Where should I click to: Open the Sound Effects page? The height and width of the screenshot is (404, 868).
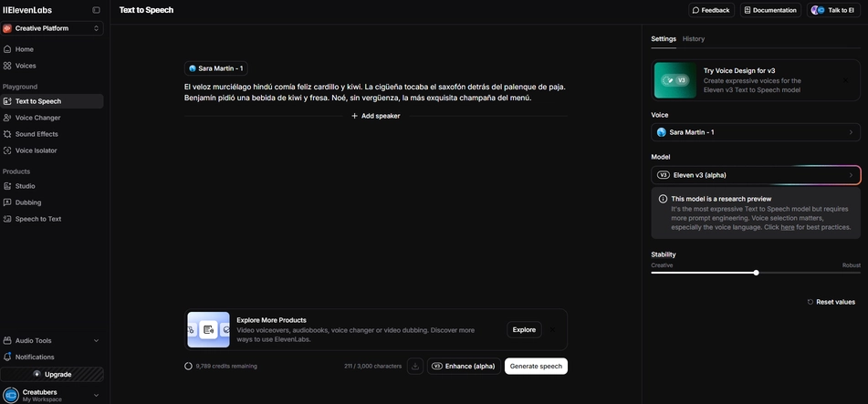coord(37,134)
